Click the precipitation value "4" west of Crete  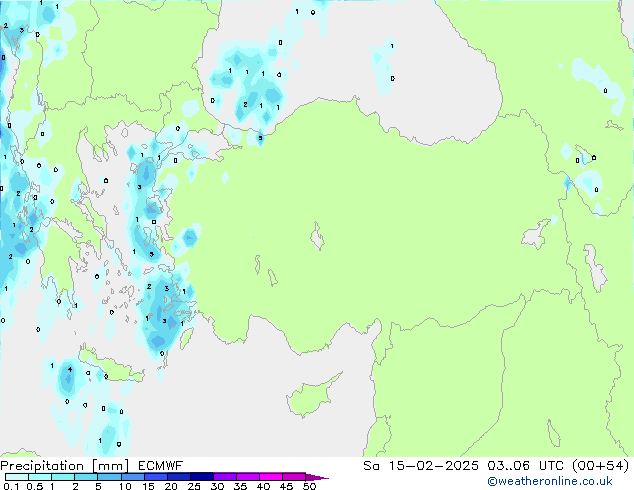pyautogui.click(x=70, y=370)
